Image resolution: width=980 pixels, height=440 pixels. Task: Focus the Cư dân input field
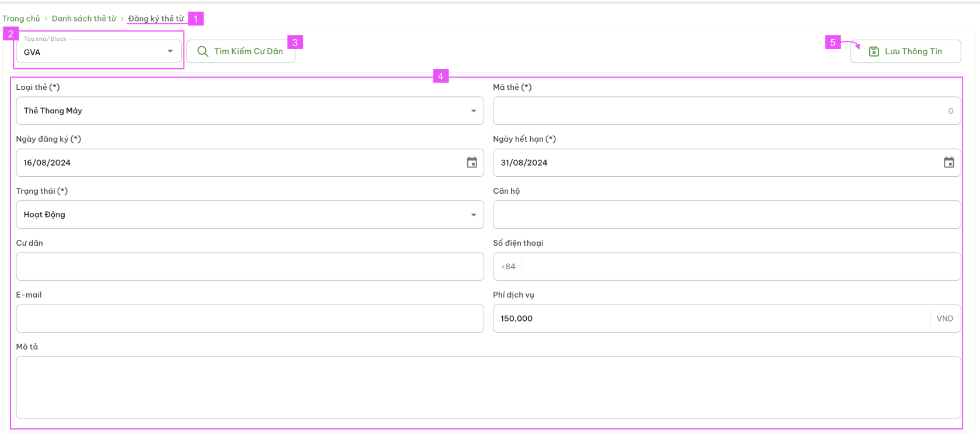tap(250, 267)
